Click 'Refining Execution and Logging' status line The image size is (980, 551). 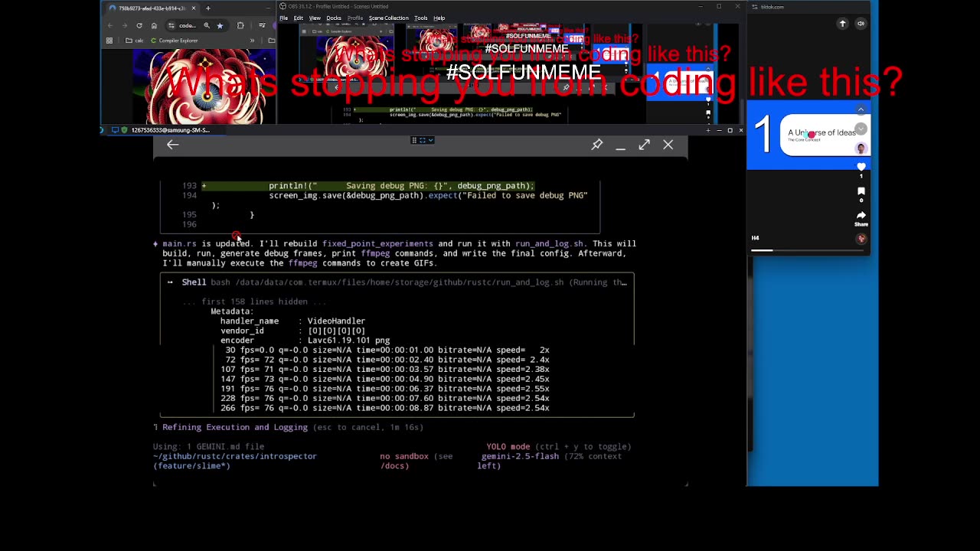click(x=234, y=427)
